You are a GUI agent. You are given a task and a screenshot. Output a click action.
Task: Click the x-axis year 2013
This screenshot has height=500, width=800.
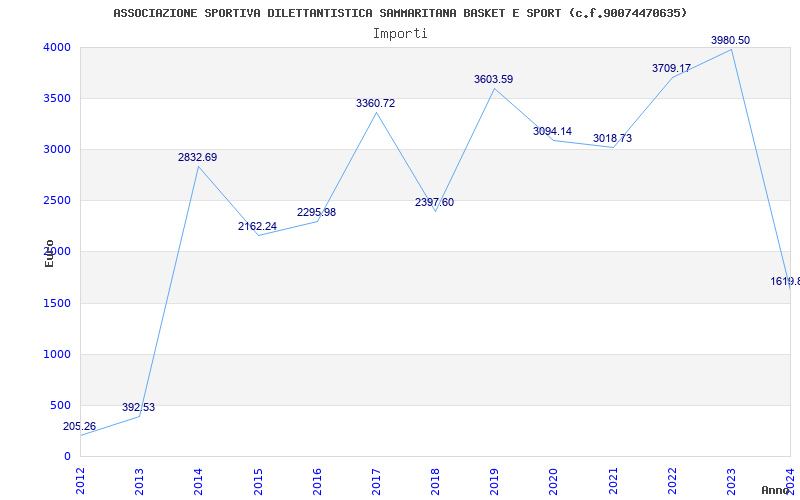[139, 481]
